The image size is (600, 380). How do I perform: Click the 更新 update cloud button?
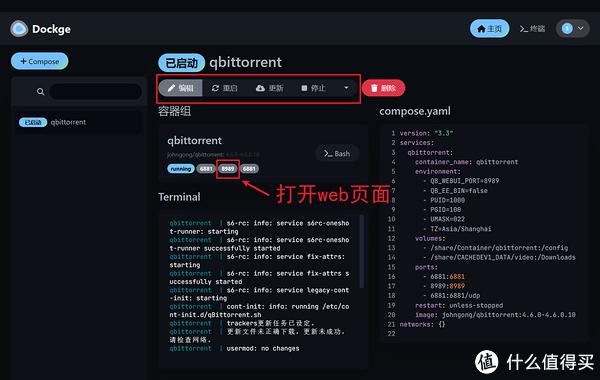point(269,88)
